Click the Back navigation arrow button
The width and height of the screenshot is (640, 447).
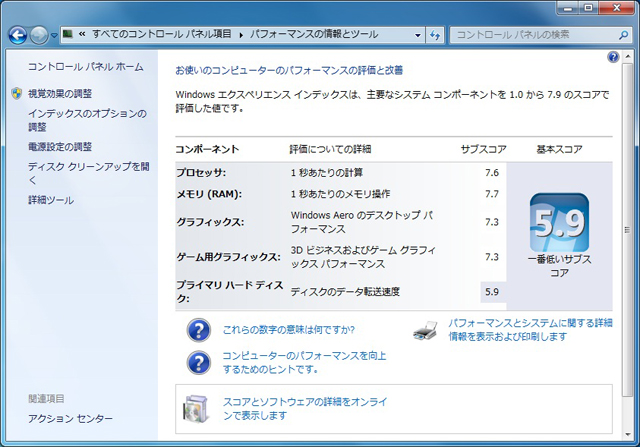(18, 35)
